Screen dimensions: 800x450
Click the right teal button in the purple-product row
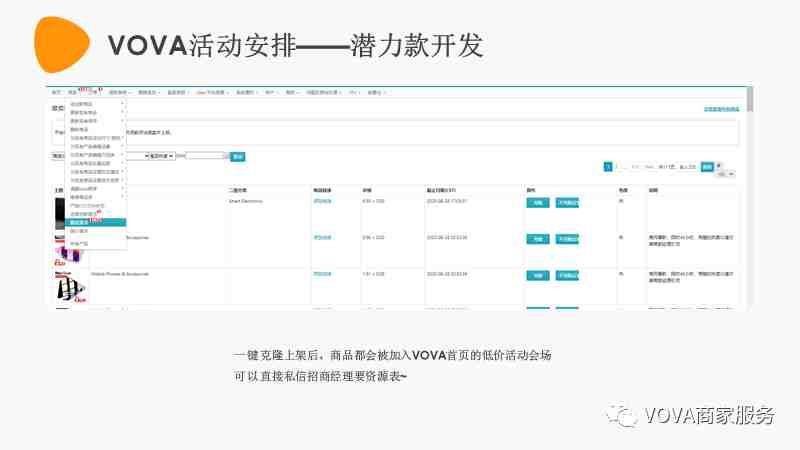tap(567, 239)
